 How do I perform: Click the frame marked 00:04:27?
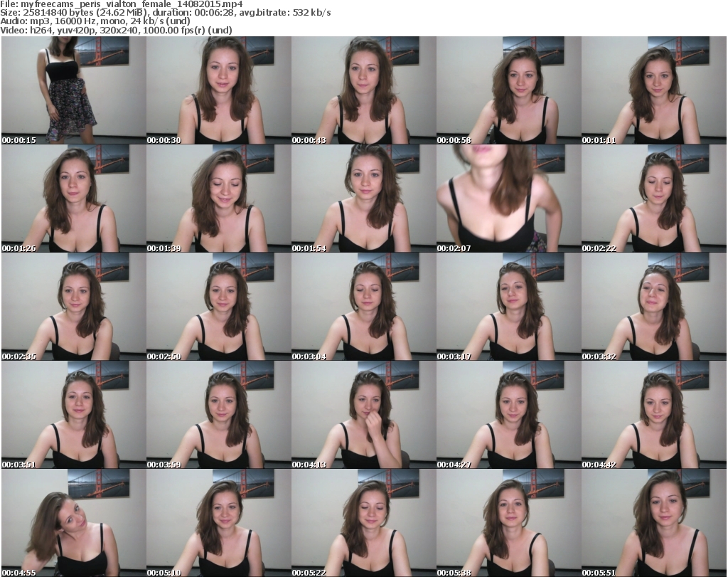509,415
